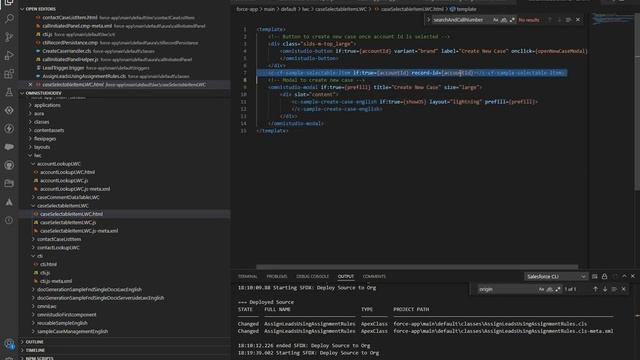Clear output using panel toolbar icon

[x=595, y=276]
